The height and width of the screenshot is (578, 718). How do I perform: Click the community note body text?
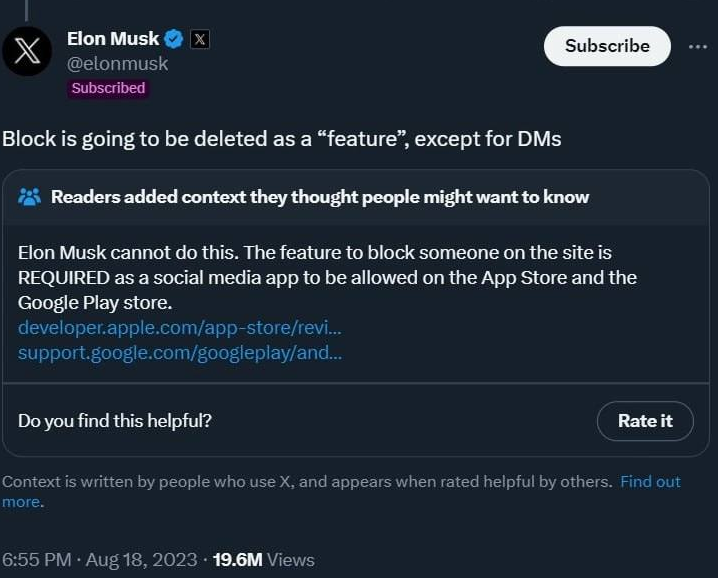click(327, 278)
